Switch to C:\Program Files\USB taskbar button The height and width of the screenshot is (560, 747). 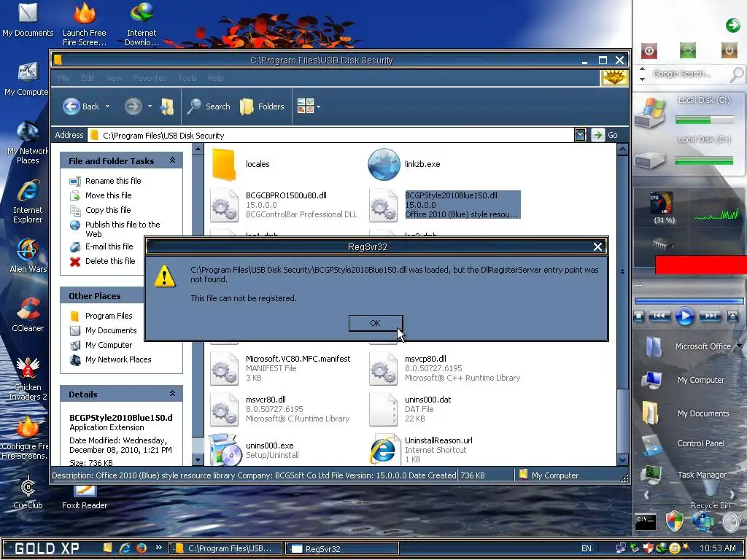pos(226,548)
